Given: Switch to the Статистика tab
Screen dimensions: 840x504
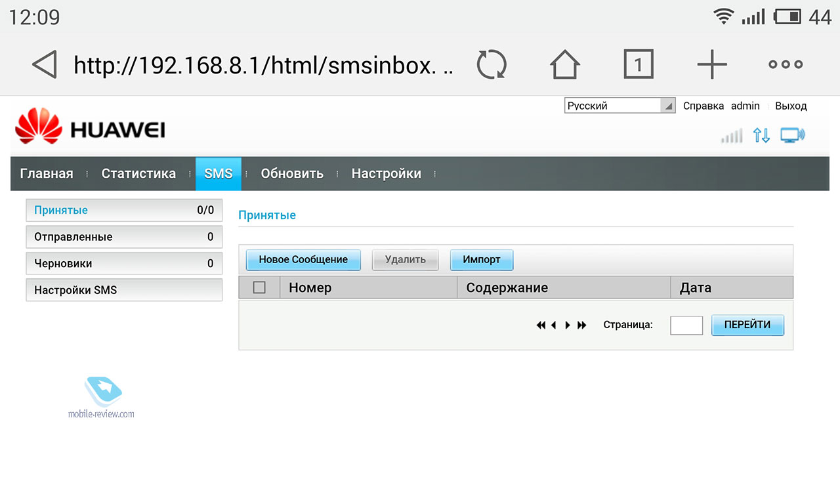Looking at the screenshot, I should pos(138,174).
